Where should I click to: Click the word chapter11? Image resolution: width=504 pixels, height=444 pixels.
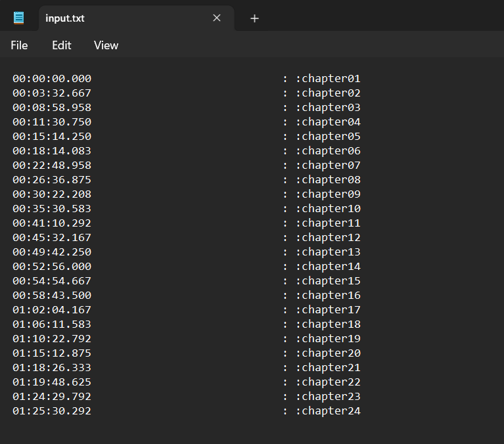tap(331, 223)
